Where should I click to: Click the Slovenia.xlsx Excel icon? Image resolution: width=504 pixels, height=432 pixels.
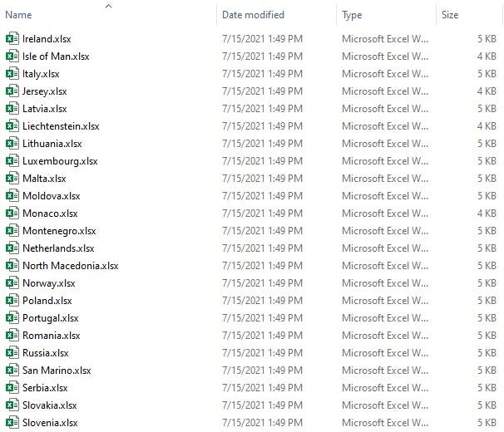12,423
